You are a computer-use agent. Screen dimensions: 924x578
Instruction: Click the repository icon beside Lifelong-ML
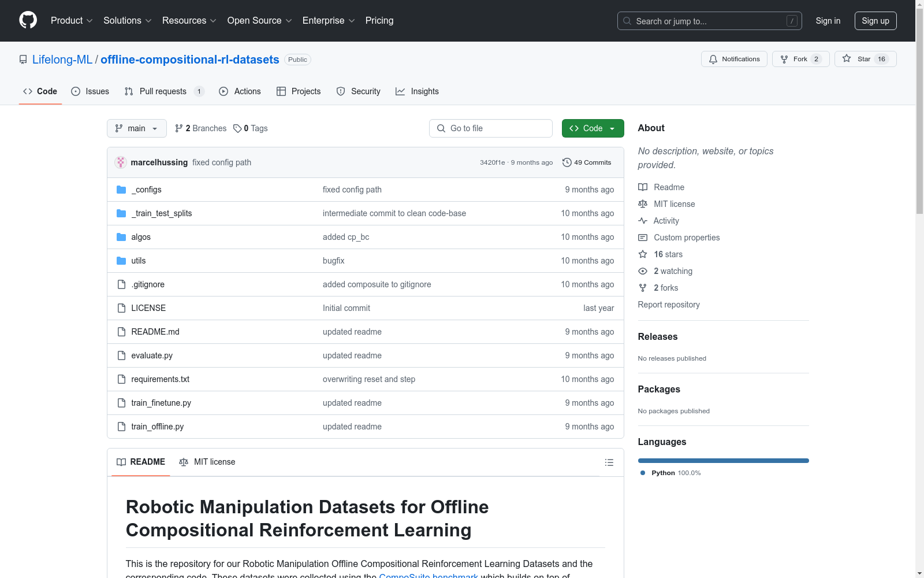point(23,60)
